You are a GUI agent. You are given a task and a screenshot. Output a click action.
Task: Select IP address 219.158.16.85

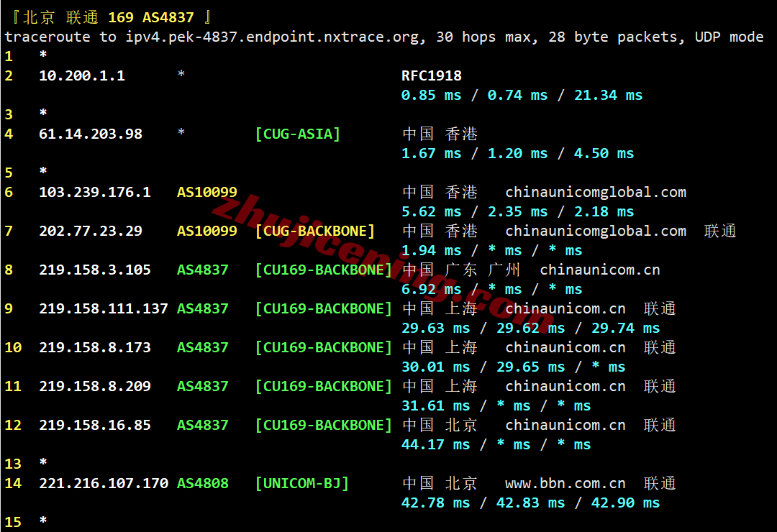95,425
